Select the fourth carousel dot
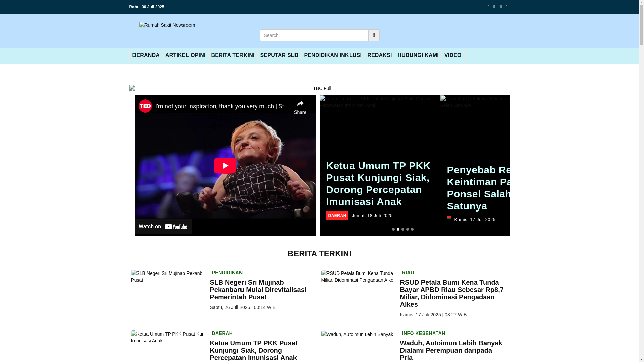The width and height of the screenshot is (644, 362). (408, 229)
